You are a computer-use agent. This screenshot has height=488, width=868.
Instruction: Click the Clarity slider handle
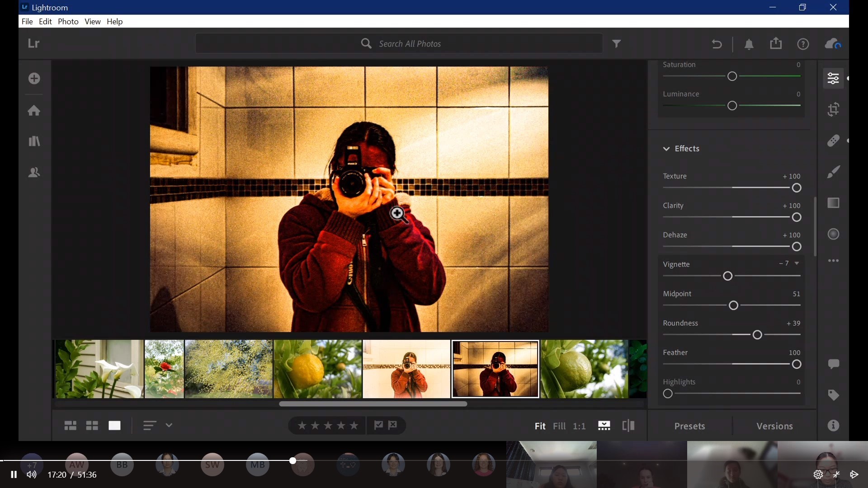(797, 217)
